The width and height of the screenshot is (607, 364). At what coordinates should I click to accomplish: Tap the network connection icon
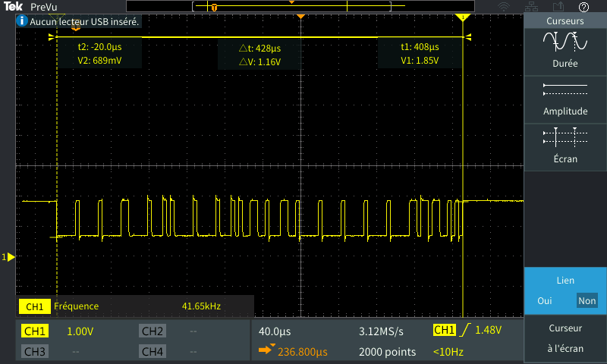coord(531,7)
